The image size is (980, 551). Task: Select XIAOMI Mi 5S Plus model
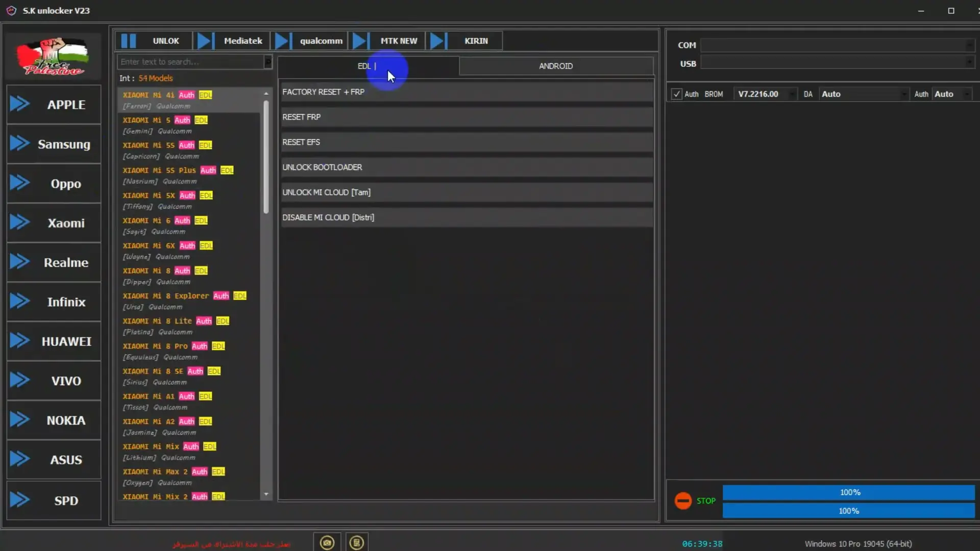point(189,176)
